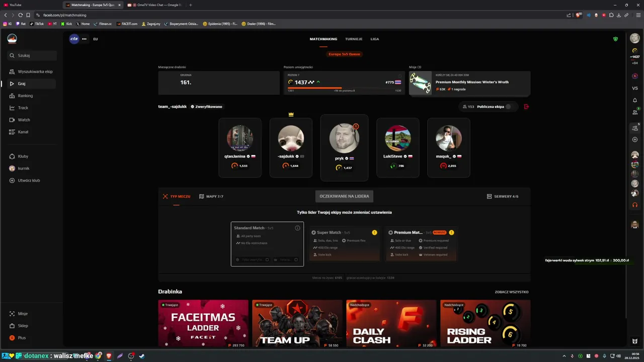644x362 pixels.
Task: Click the VS icon in right sidebar
Action: [635, 88]
